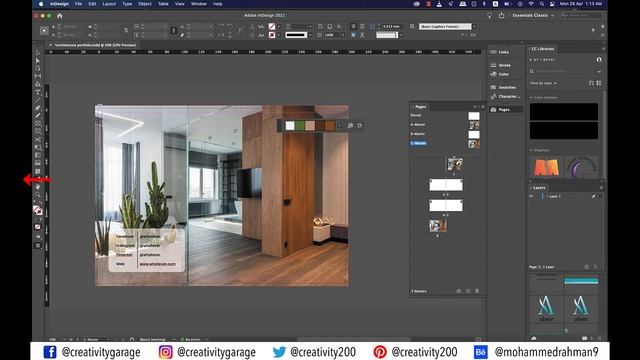640x360 pixels.
Task: Select the Layers panel tab
Action: point(539,188)
